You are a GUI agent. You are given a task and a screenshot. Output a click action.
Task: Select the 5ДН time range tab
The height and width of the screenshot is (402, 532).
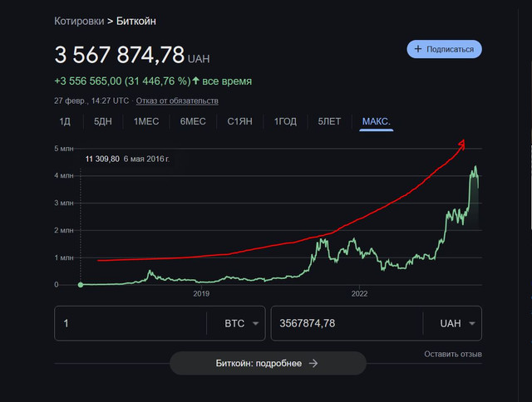point(103,121)
